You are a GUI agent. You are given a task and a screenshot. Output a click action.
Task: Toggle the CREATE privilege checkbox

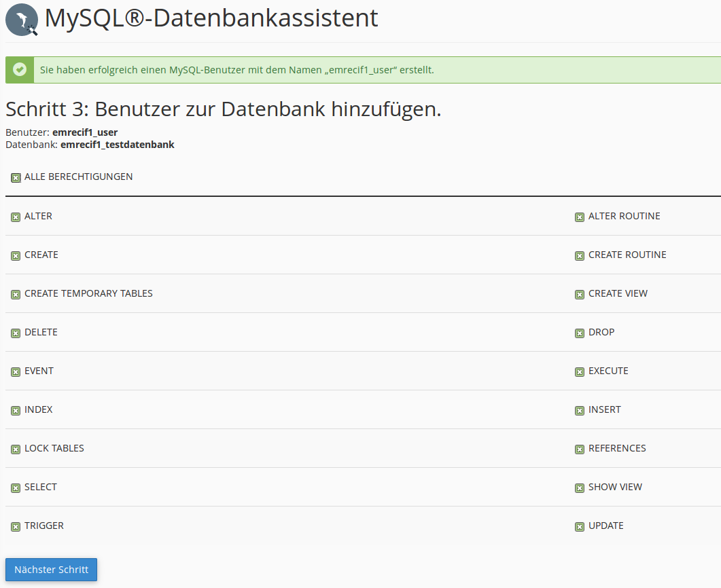coord(16,255)
